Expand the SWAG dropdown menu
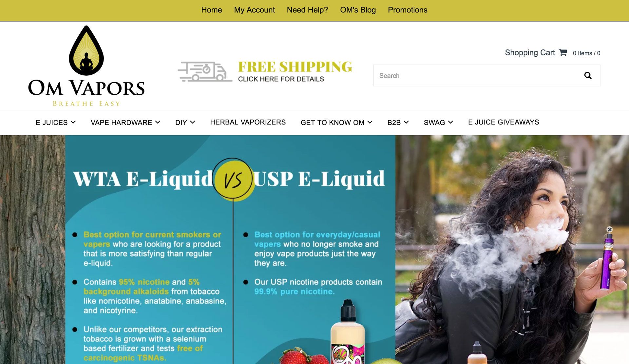The image size is (629, 364). (x=438, y=123)
